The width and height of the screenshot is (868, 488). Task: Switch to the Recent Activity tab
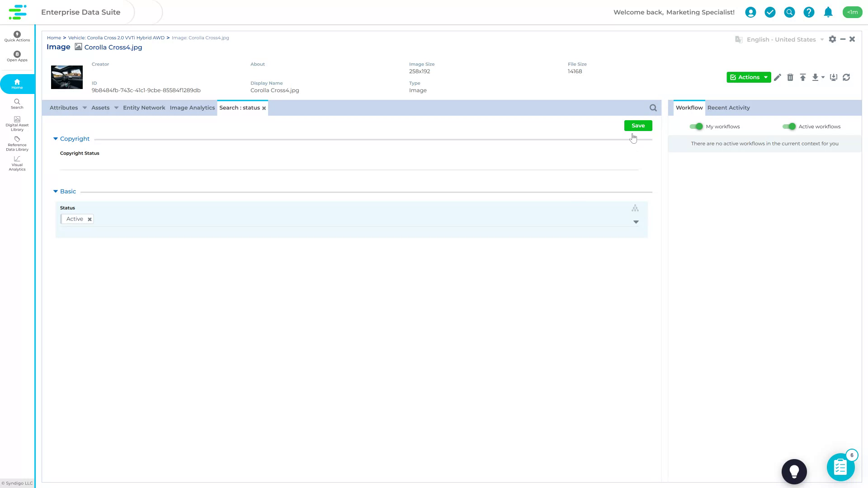728,108
